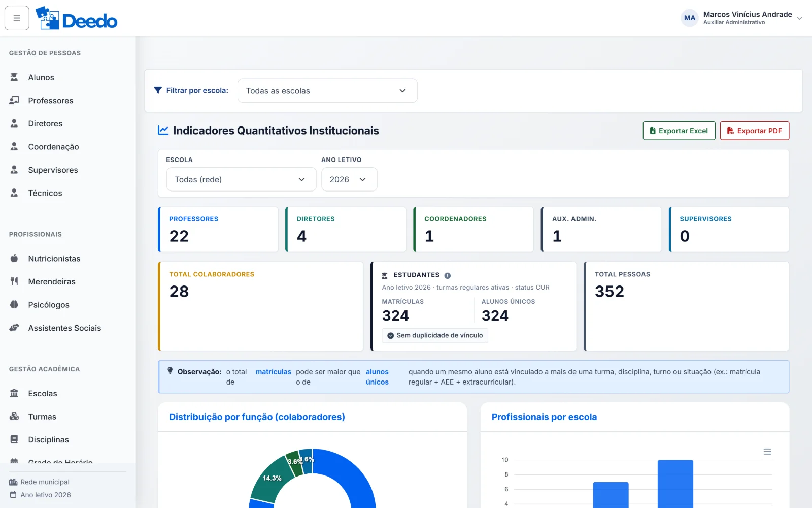Click the Turmas group icon
The height and width of the screenshot is (508, 812).
[x=14, y=417]
